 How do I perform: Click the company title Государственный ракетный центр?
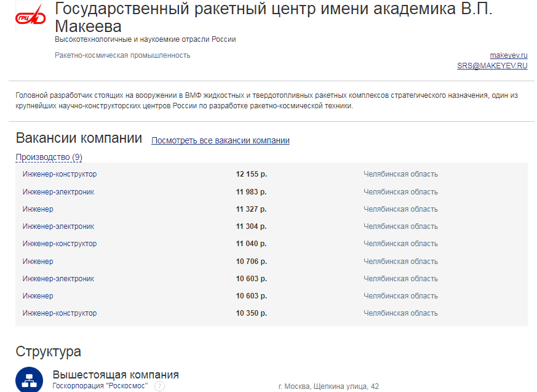pyautogui.click(x=273, y=17)
